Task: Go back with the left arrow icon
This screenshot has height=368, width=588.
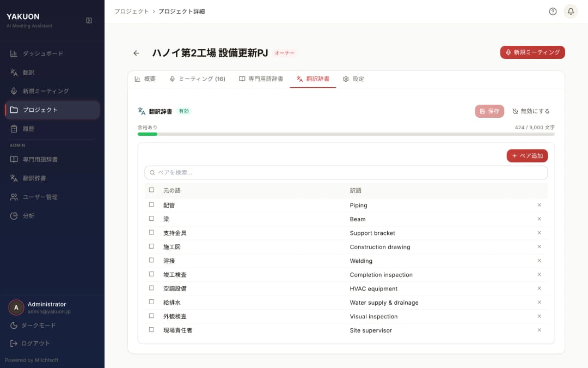Action: tap(136, 53)
